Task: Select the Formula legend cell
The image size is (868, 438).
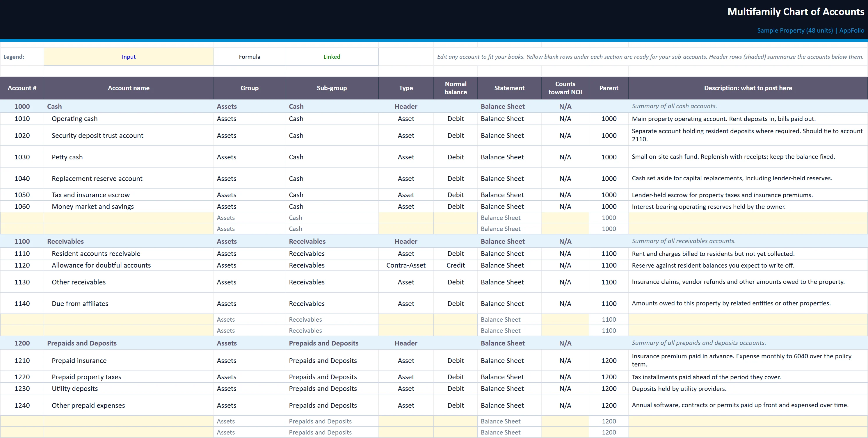Action: (250, 57)
